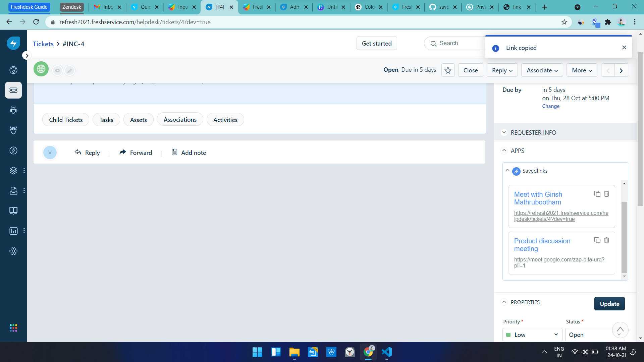Click the edit pencil icon near requester avatar
Screen dimensions: 644x362
[69, 70]
